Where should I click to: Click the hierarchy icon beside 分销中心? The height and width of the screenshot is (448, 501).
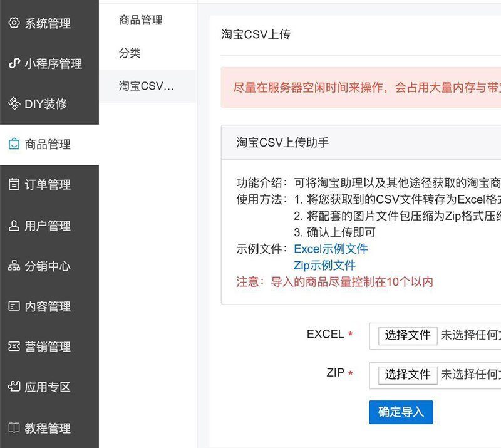click(x=14, y=266)
